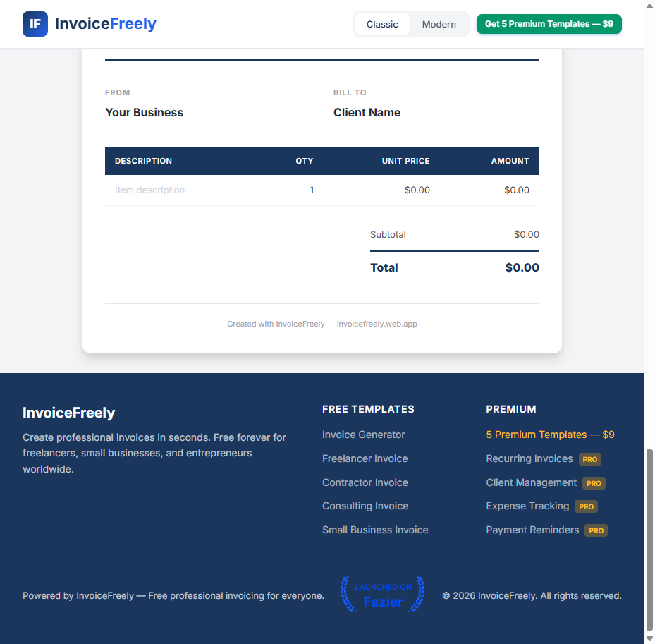Click the AMOUNT column header

510,161
